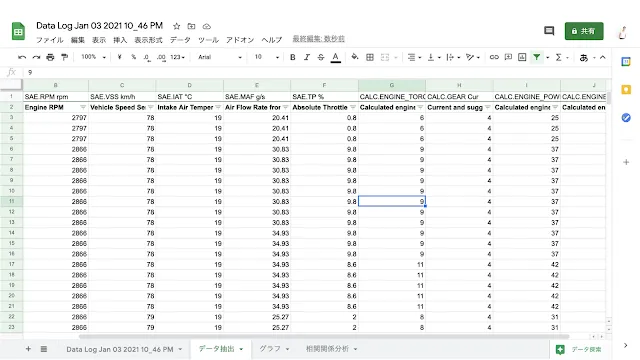
Task: Open vertical align dropdown
Action: pyautogui.click(x=433, y=57)
